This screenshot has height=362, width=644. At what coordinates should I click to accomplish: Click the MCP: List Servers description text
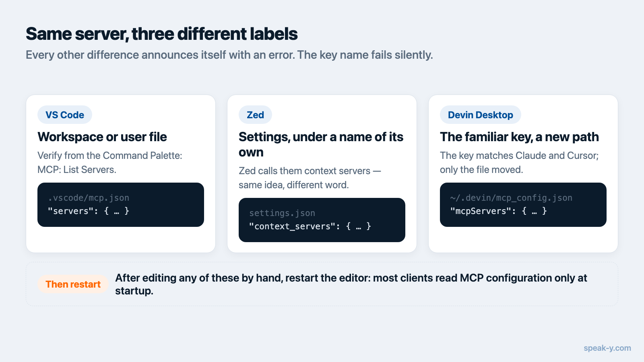click(x=110, y=162)
